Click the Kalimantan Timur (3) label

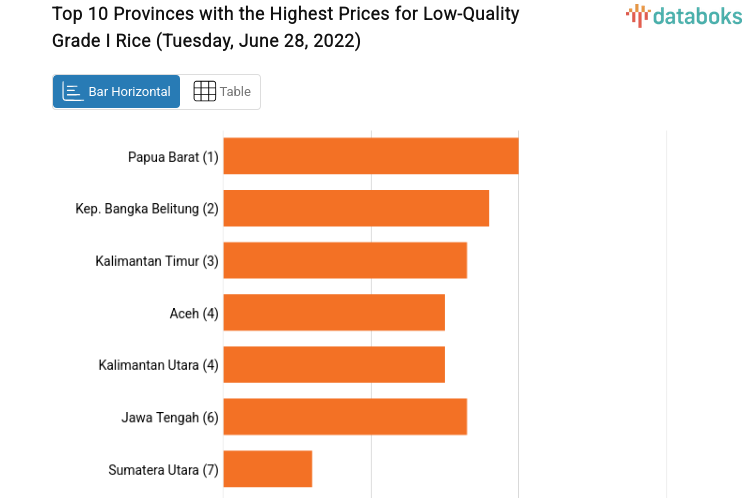(157, 261)
